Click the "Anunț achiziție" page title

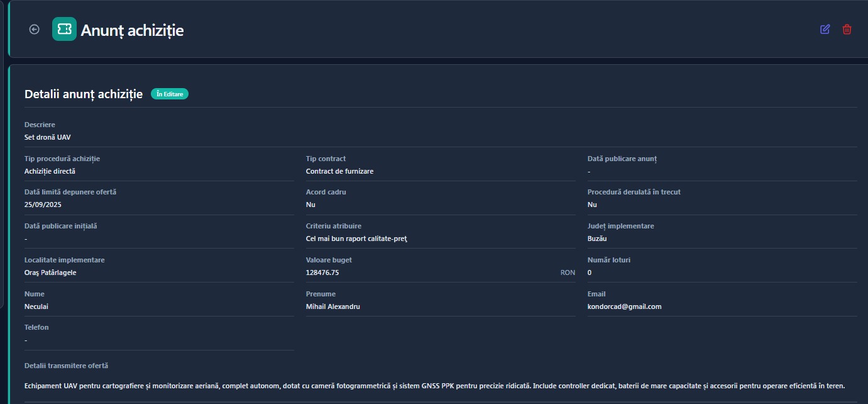point(132,30)
